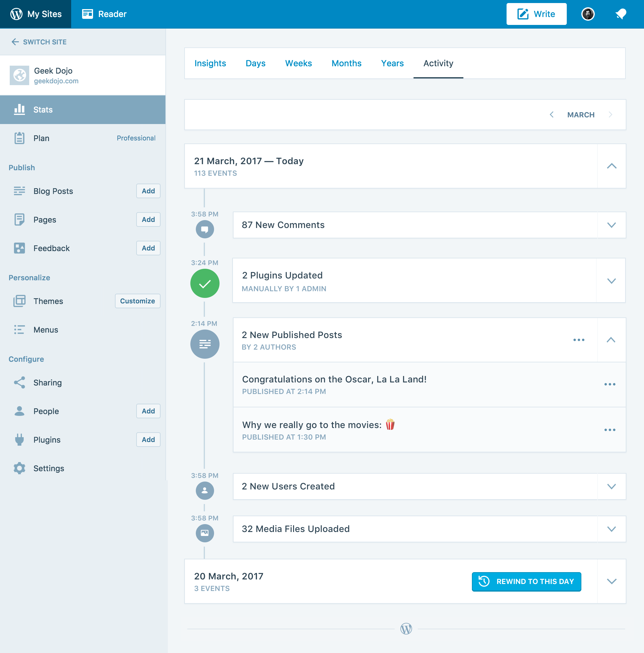Go to previous month arrow
644x653 pixels.
552,115
